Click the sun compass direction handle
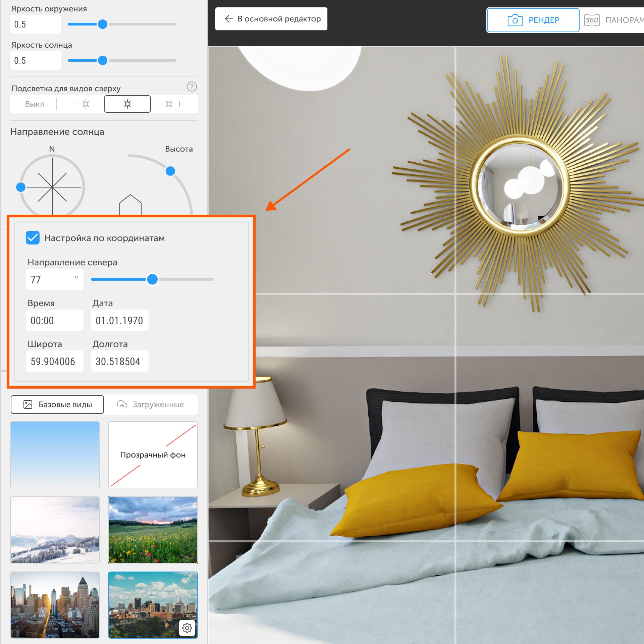This screenshot has width=644, height=644. coord(21,187)
